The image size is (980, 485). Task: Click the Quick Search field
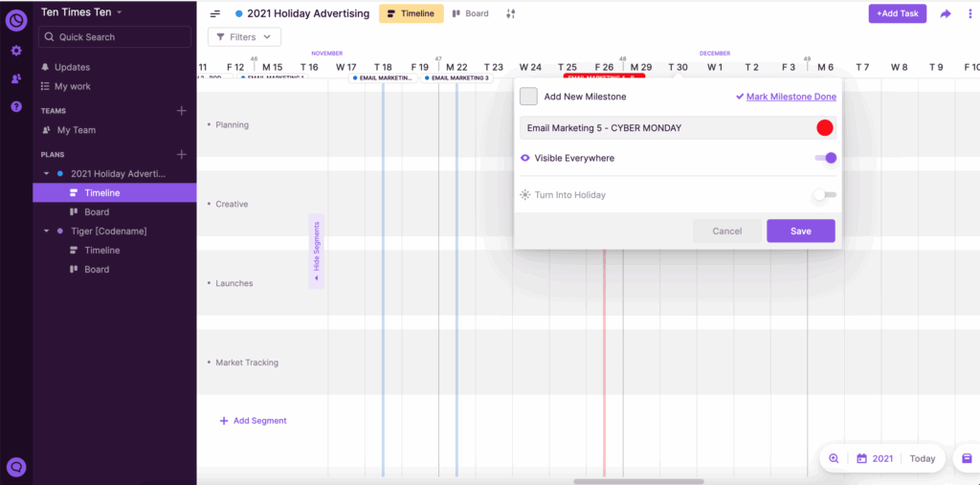click(115, 37)
